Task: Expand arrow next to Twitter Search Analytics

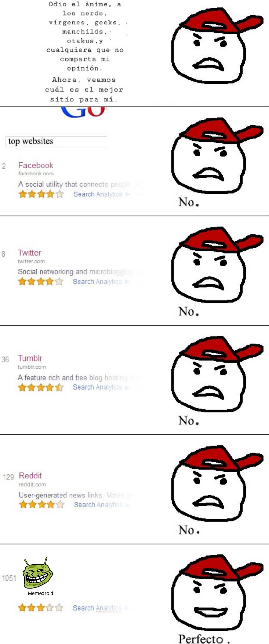Action: click(x=127, y=282)
